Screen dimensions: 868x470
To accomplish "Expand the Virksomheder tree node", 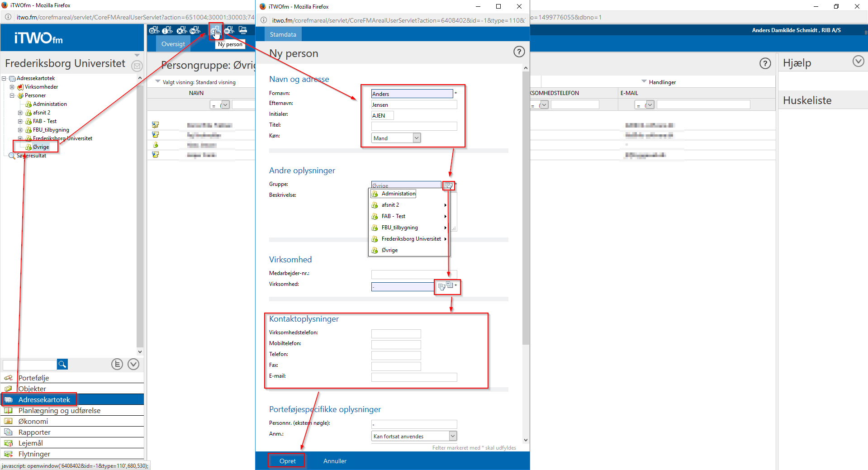I will coord(12,87).
